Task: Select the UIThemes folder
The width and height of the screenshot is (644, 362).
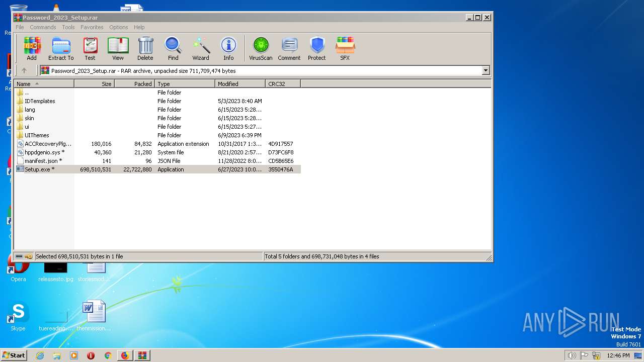Action: pyautogui.click(x=157, y=135)
